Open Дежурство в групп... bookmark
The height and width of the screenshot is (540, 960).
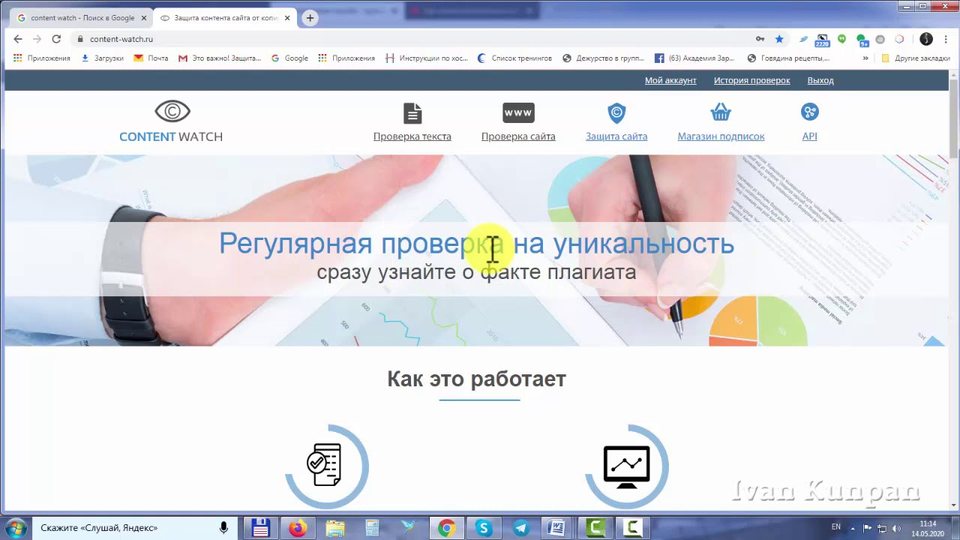tap(603, 58)
